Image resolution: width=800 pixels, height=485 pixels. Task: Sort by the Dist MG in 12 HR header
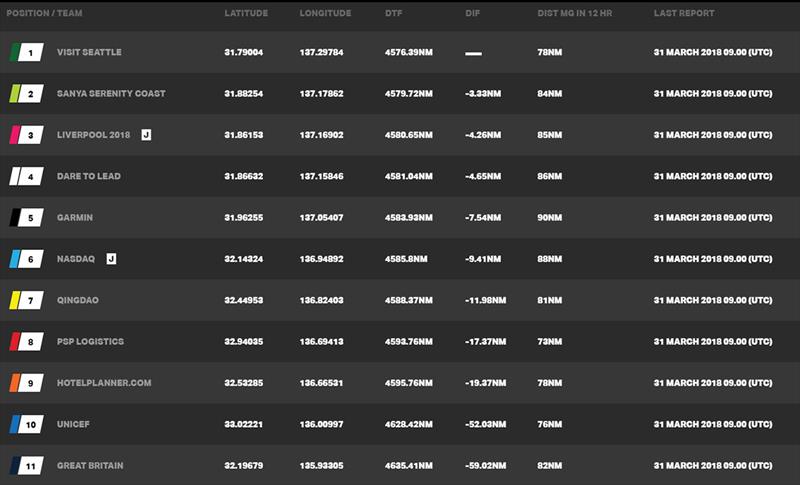point(574,13)
